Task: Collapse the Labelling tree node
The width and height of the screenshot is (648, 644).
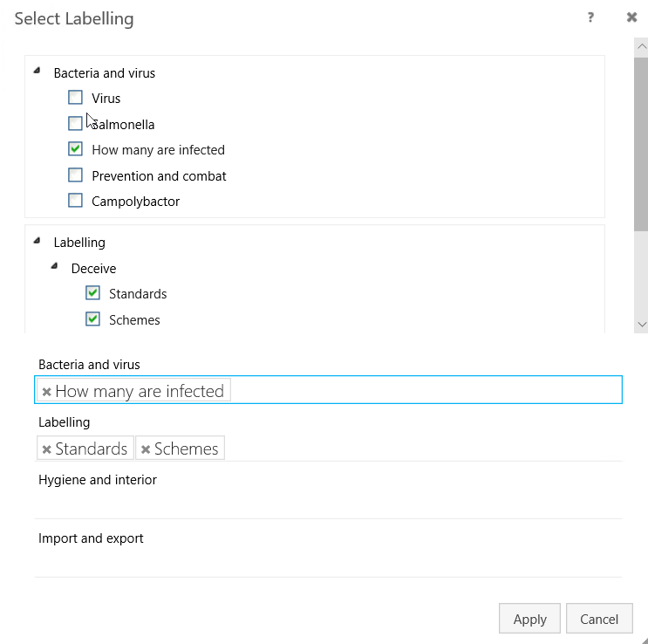Action: coord(37,240)
